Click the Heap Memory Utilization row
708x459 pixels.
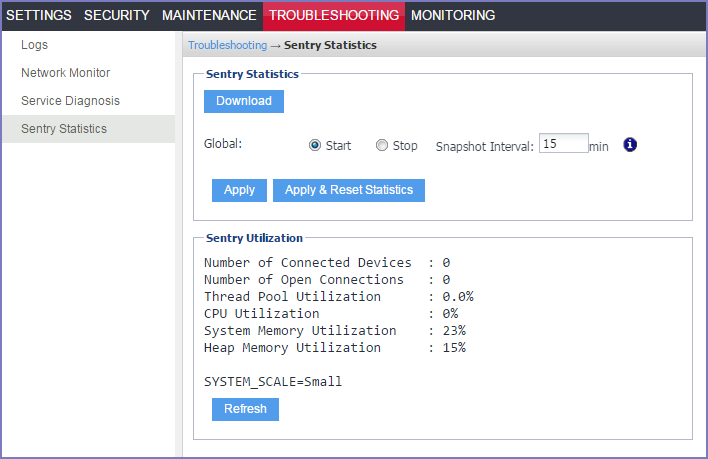(x=335, y=348)
